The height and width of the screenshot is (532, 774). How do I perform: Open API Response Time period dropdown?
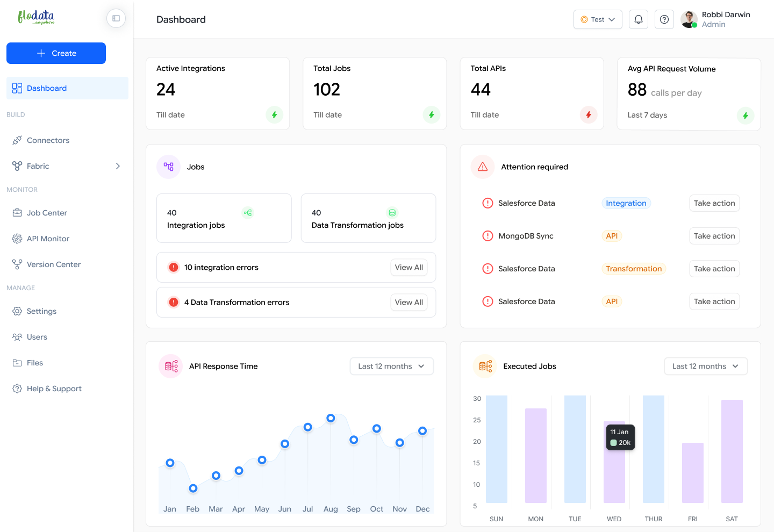click(x=391, y=366)
